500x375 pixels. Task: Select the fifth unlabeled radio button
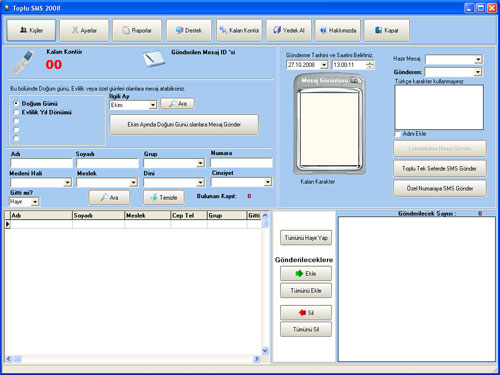16,138
